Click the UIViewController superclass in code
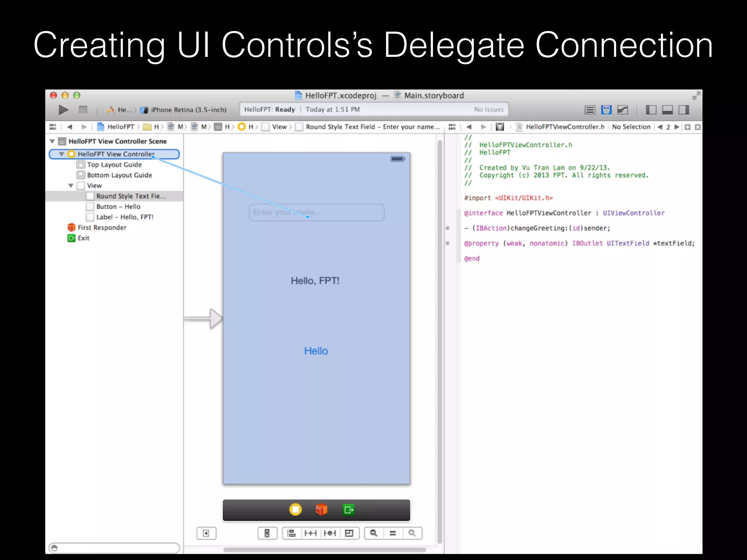This screenshot has height=560, width=747. coord(634,213)
